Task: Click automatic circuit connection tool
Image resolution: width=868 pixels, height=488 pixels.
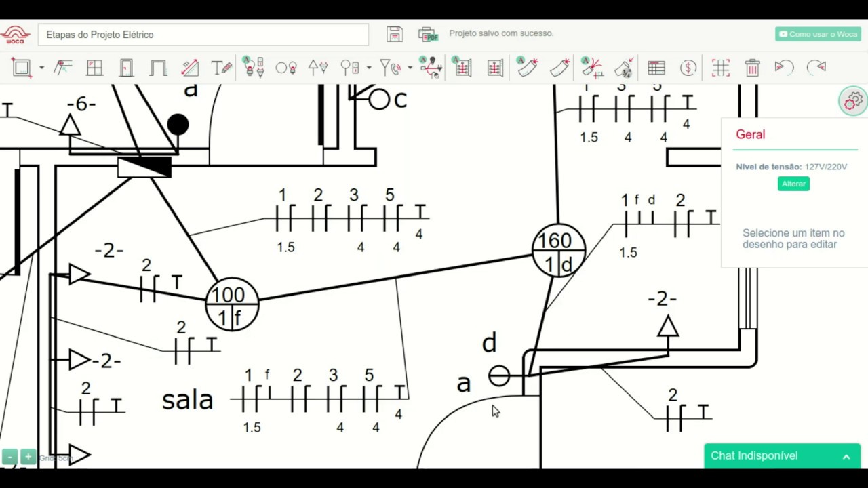Action: coord(431,67)
